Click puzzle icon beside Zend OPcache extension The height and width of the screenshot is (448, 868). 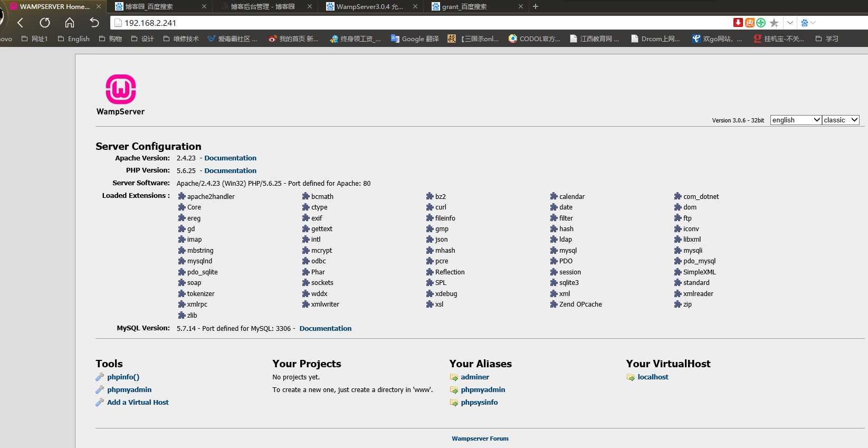coord(554,304)
